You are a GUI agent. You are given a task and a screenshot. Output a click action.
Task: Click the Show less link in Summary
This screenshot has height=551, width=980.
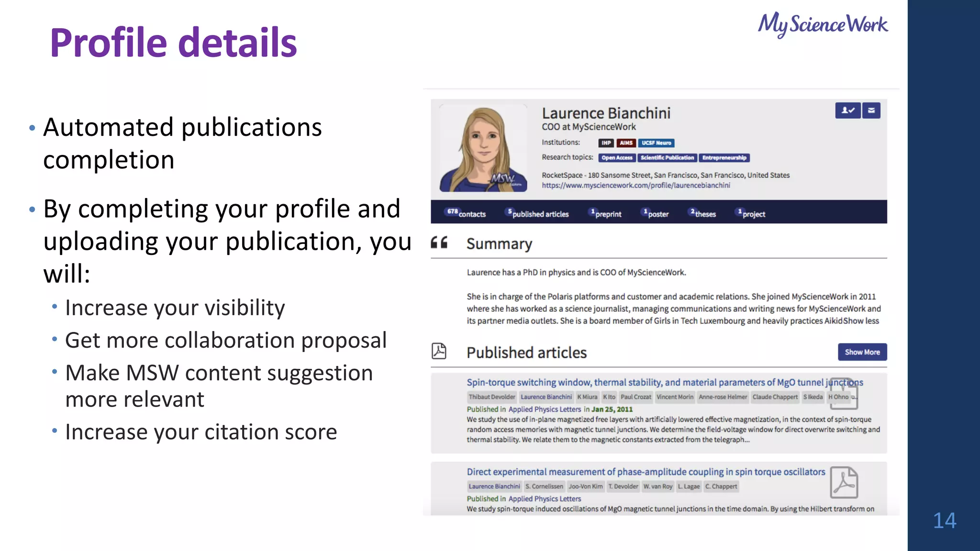[861, 321]
